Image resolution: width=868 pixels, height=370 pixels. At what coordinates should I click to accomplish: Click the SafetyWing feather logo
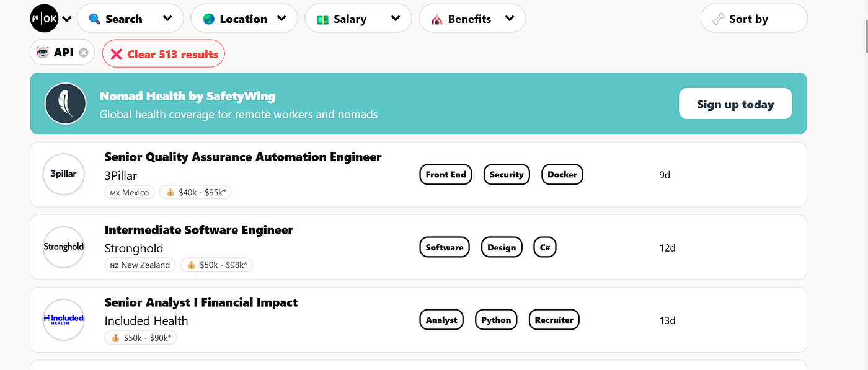(x=65, y=104)
